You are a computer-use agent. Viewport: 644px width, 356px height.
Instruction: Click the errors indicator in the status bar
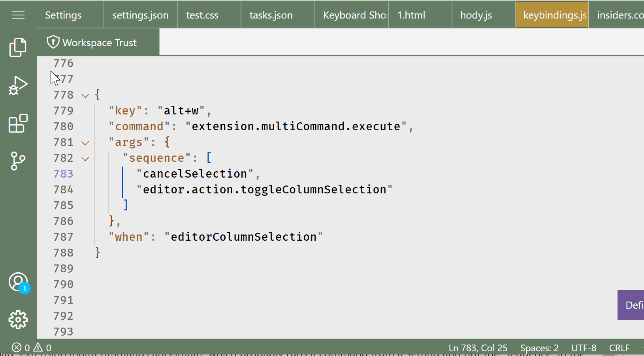[x=22, y=348]
